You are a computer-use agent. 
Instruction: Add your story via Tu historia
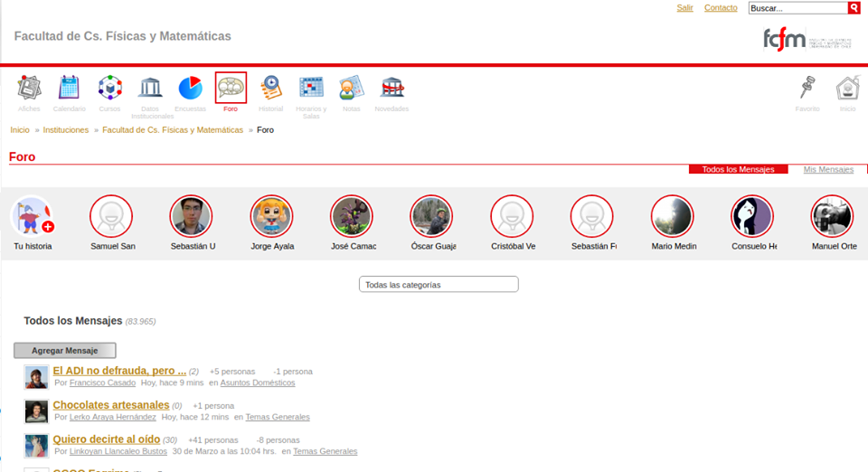point(33,217)
